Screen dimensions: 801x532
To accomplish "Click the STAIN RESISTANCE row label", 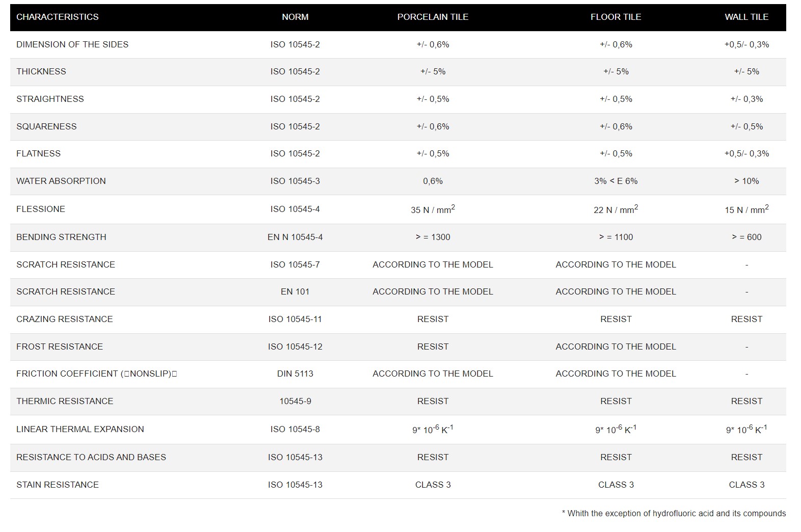I will coord(58,485).
